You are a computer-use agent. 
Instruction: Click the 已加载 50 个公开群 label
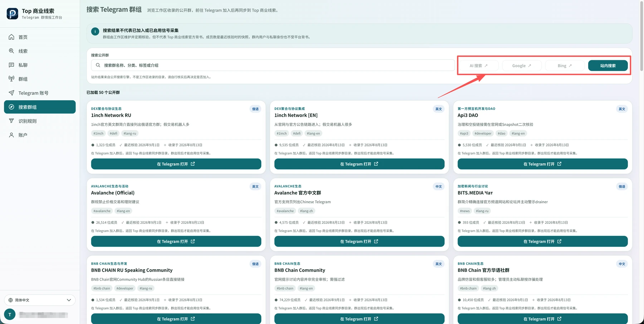[103, 92]
